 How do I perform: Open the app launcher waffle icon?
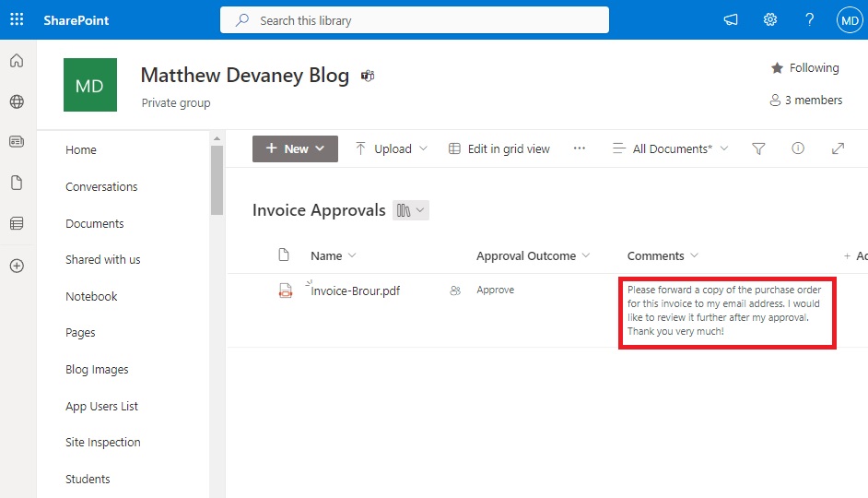pyautogui.click(x=17, y=20)
